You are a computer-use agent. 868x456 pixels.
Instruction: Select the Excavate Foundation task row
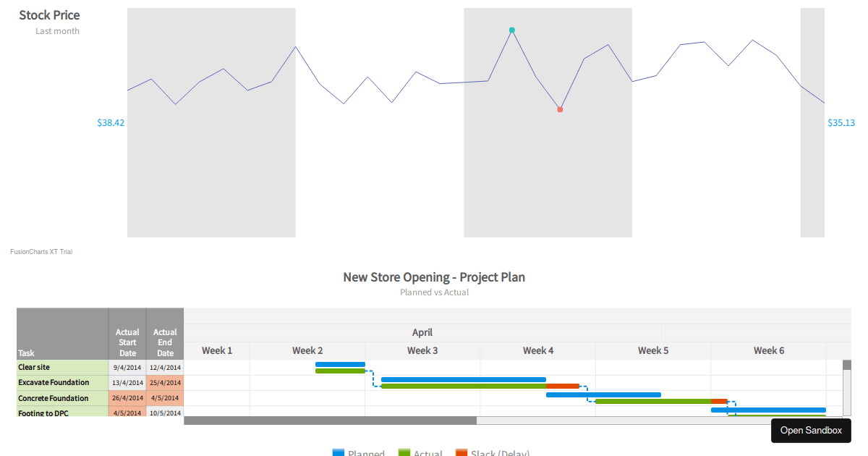click(55, 382)
